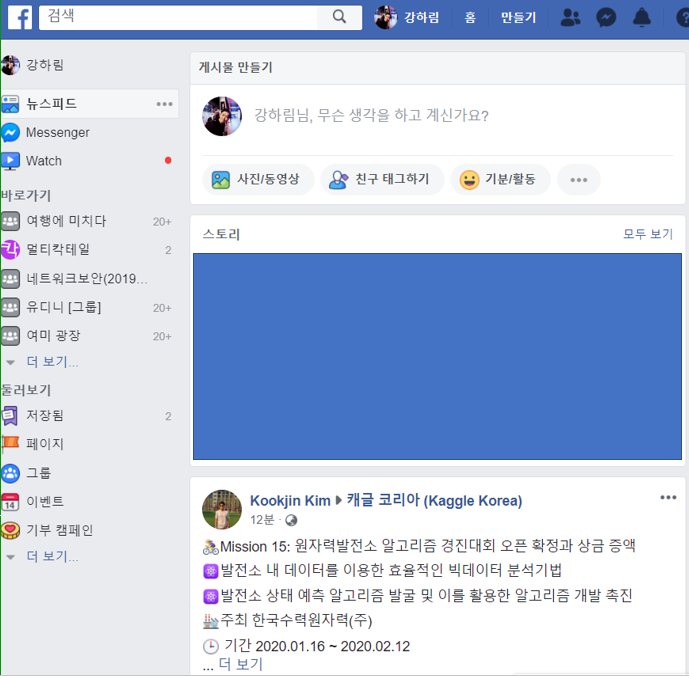Screen dimensions: 689x676
Task: Click the 친구 태그하기 person icon
Action: click(x=338, y=180)
